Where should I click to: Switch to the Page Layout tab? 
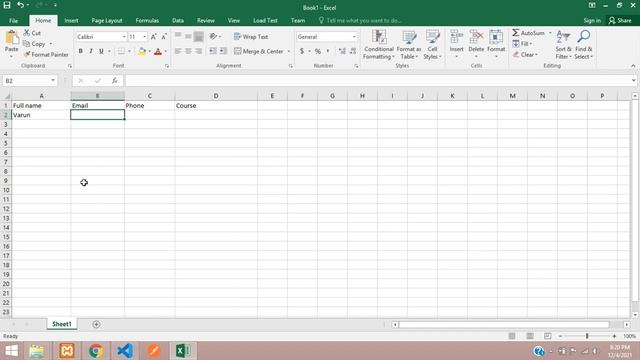[107, 20]
